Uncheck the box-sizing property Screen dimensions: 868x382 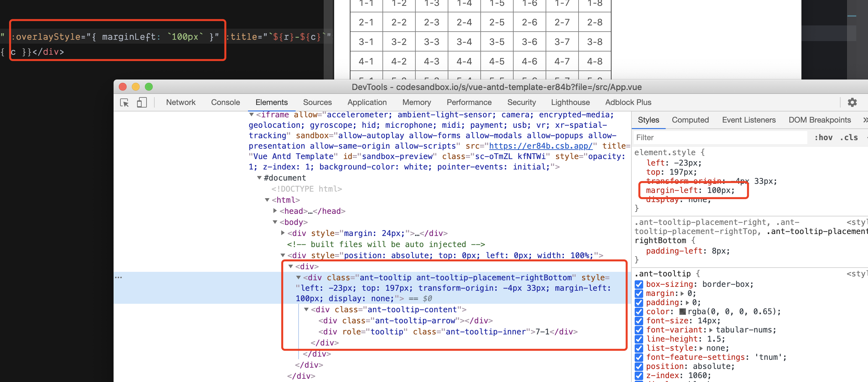tap(639, 285)
